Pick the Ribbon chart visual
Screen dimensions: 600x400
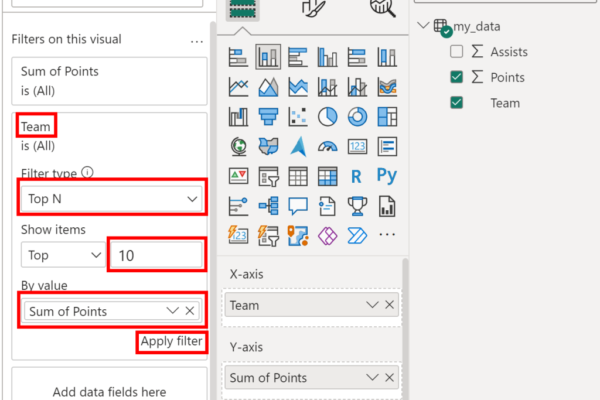tap(387, 87)
